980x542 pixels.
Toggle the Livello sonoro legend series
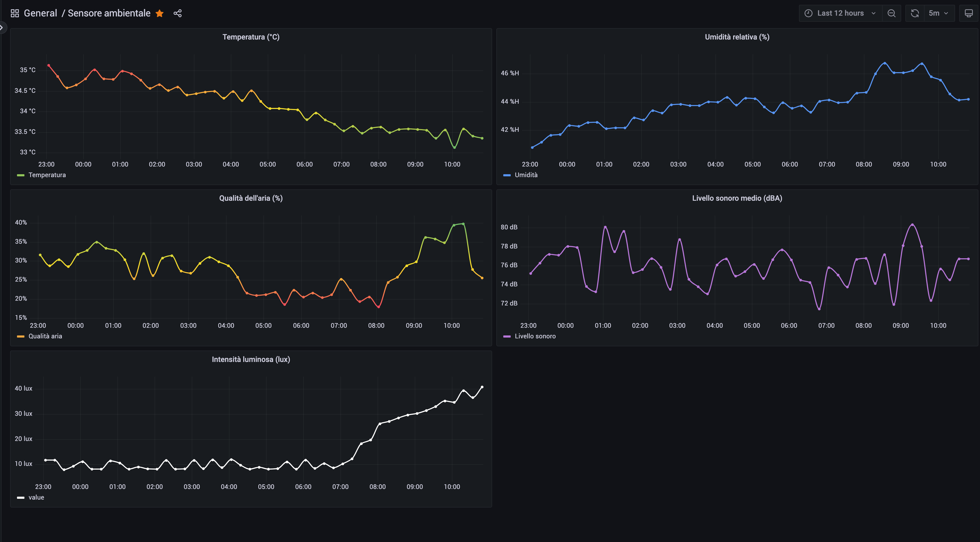tap(535, 336)
